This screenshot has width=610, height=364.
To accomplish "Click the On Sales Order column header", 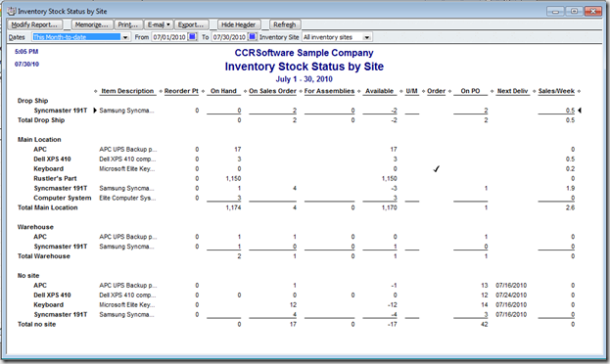I will 273,91.
